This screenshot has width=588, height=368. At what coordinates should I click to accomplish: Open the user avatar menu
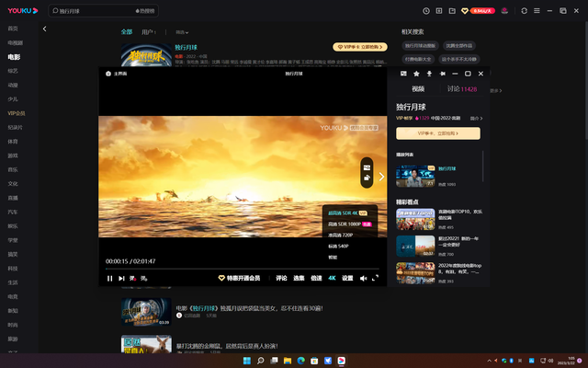coord(504,11)
